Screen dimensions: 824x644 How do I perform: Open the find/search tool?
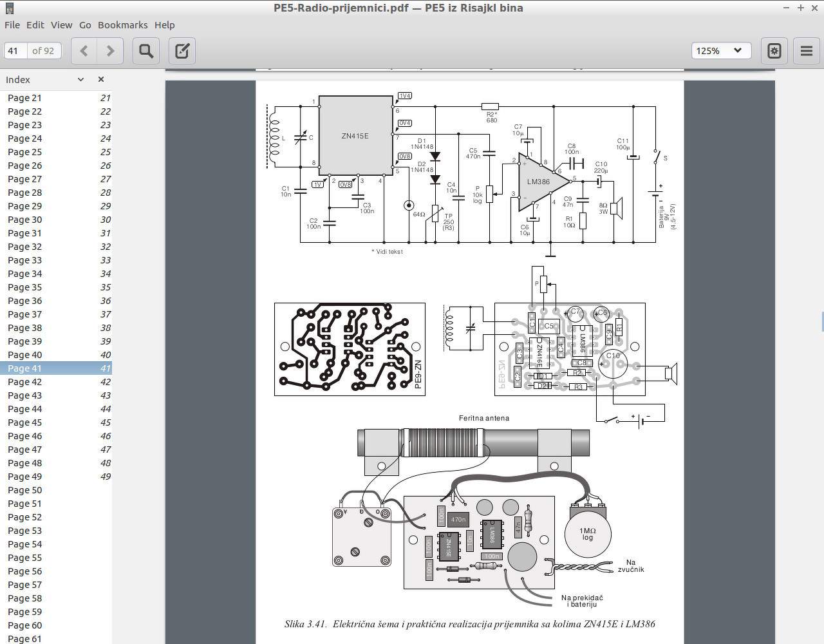tap(146, 51)
